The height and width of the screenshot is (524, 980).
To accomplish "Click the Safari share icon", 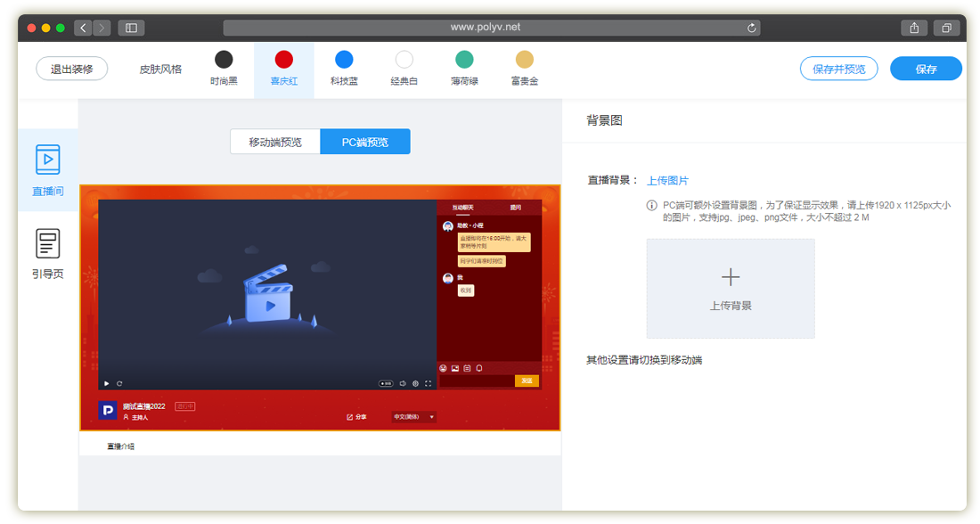I will pos(914,28).
